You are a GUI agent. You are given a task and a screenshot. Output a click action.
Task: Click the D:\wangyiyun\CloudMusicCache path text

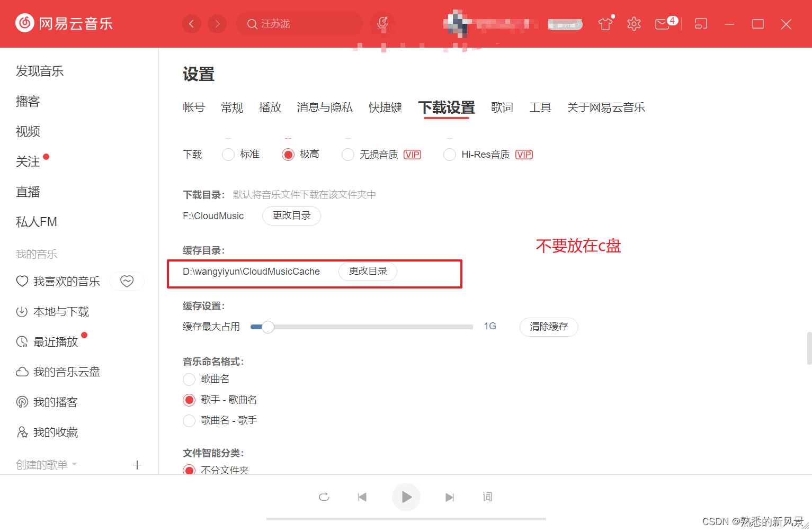[251, 272]
